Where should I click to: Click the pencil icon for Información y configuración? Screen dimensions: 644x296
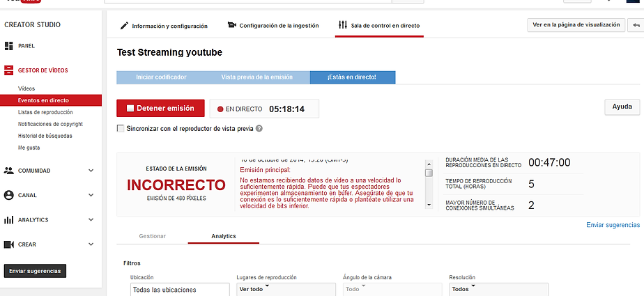pos(125,26)
